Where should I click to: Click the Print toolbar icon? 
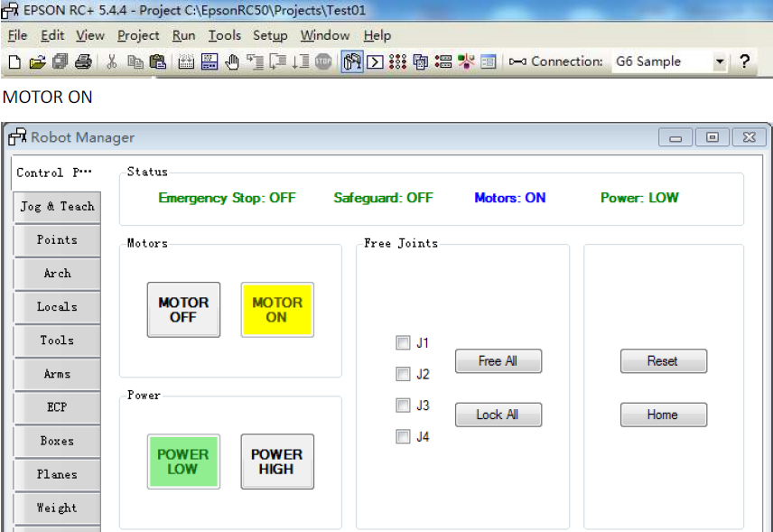(x=83, y=61)
